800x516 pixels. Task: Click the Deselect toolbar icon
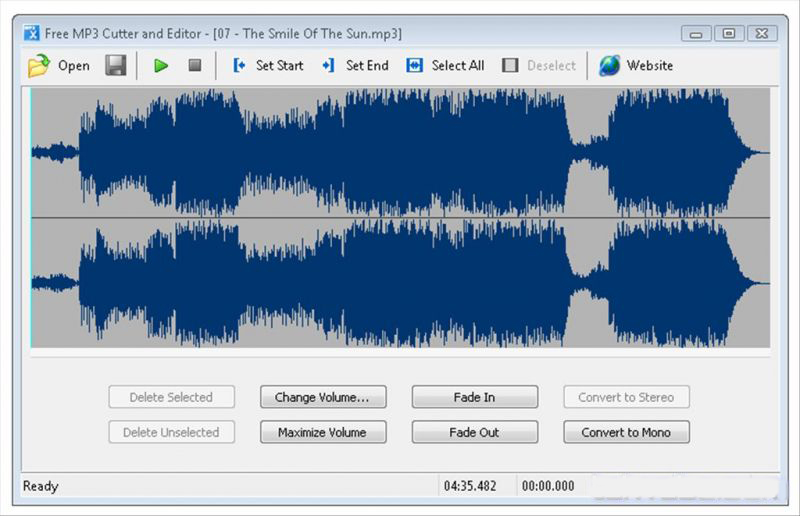[510, 66]
